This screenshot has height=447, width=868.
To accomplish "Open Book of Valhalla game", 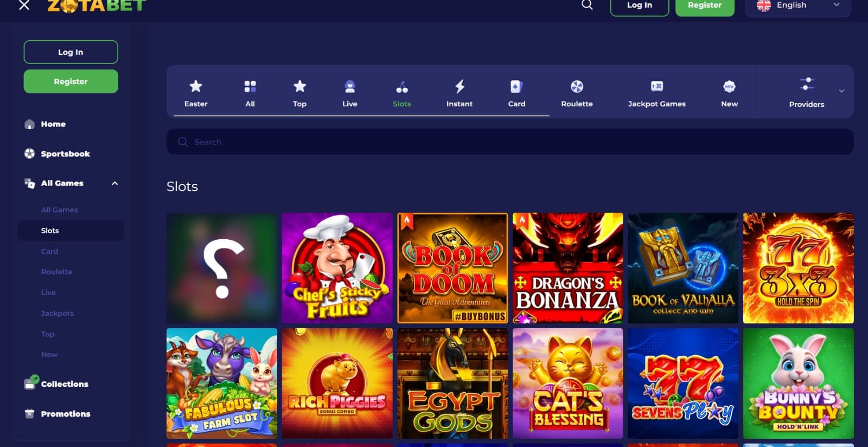I will pyautogui.click(x=683, y=268).
